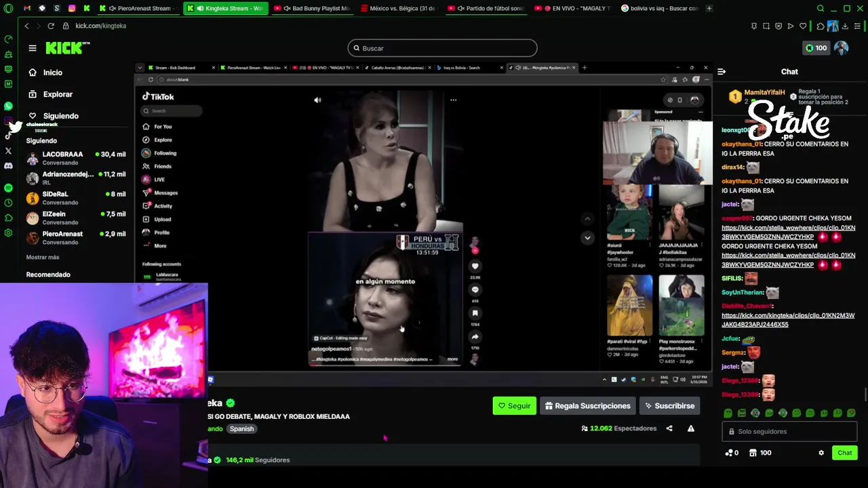Open PieroArenast channel in following list
This screenshot has width=868, height=488.
click(76, 237)
